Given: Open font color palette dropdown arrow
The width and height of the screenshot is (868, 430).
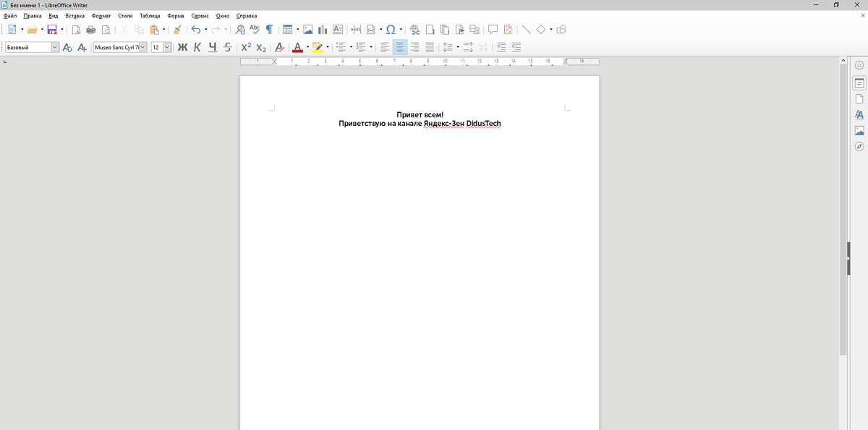Looking at the screenshot, I should click(307, 47).
